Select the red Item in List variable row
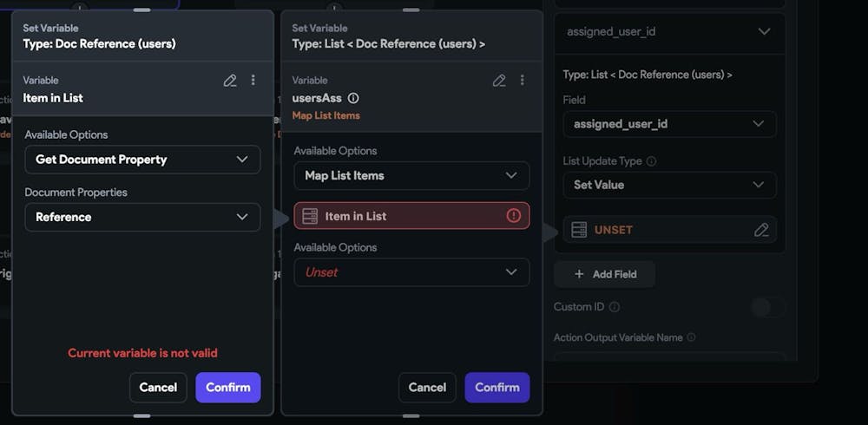Screen dimensions: 868x425 399,216
